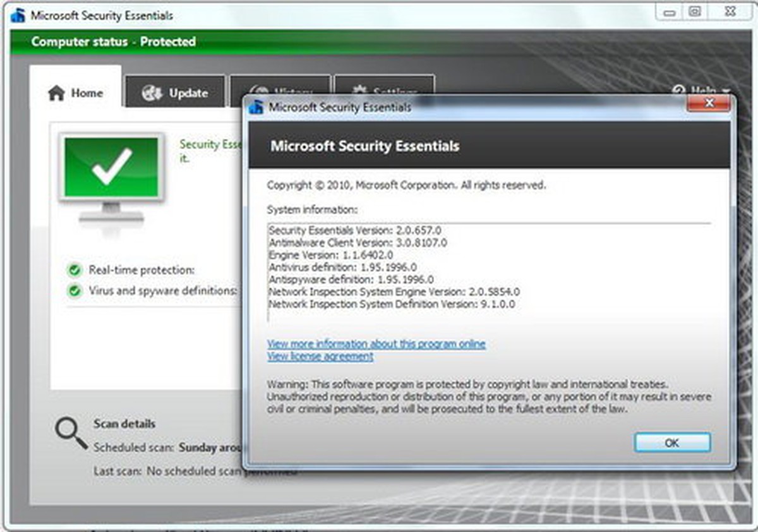
Task: Switch to the Update tab
Action: point(175,93)
